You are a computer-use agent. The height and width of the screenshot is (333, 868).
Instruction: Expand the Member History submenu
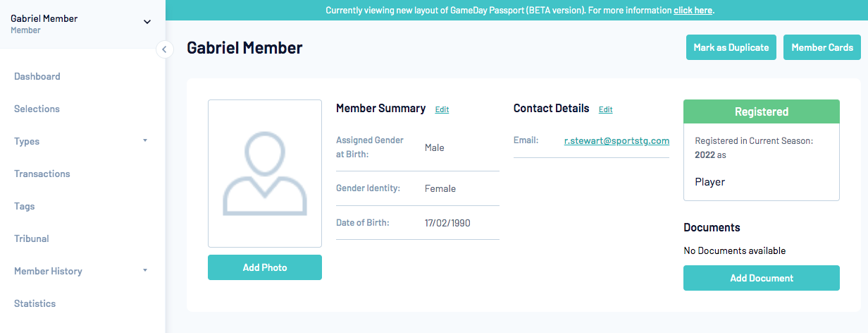click(145, 271)
